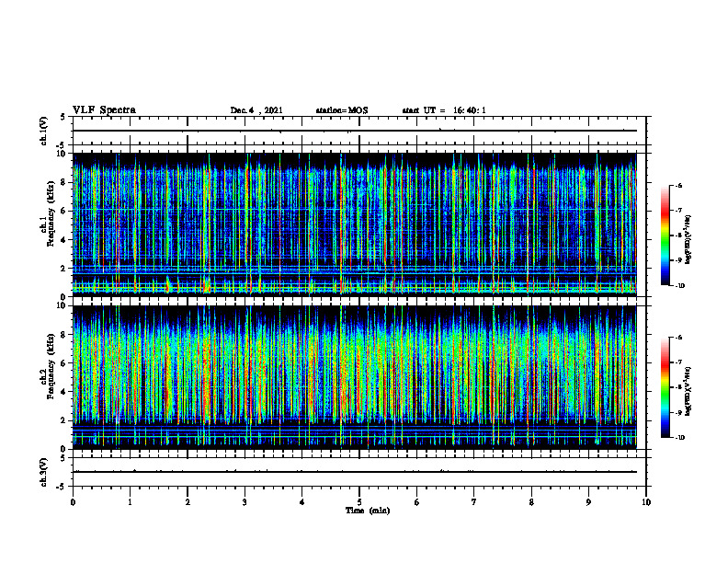Click time axis tick label "0"

tap(73, 502)
